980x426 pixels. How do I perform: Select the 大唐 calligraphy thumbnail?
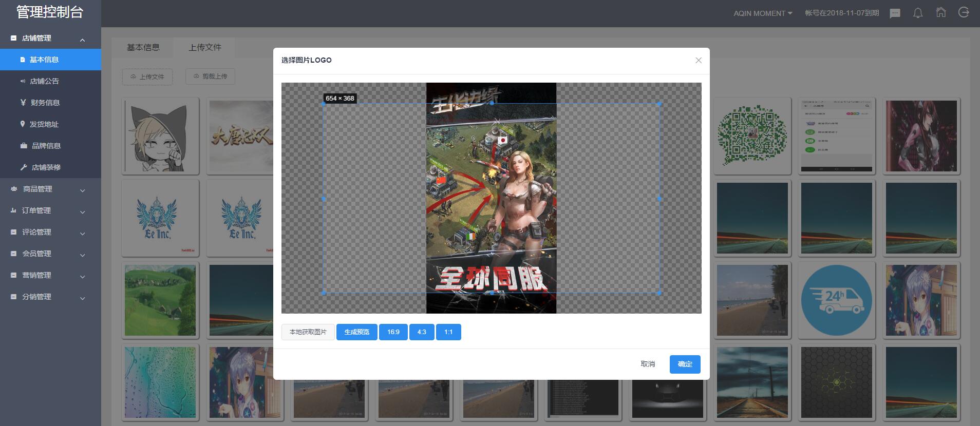coord(240,136)
